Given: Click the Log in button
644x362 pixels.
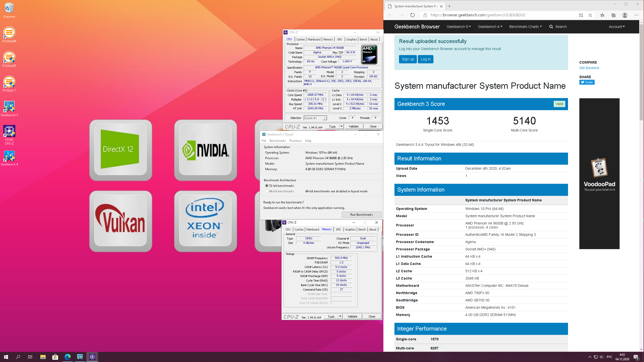Looking at the screenshot, I should 425,59.
